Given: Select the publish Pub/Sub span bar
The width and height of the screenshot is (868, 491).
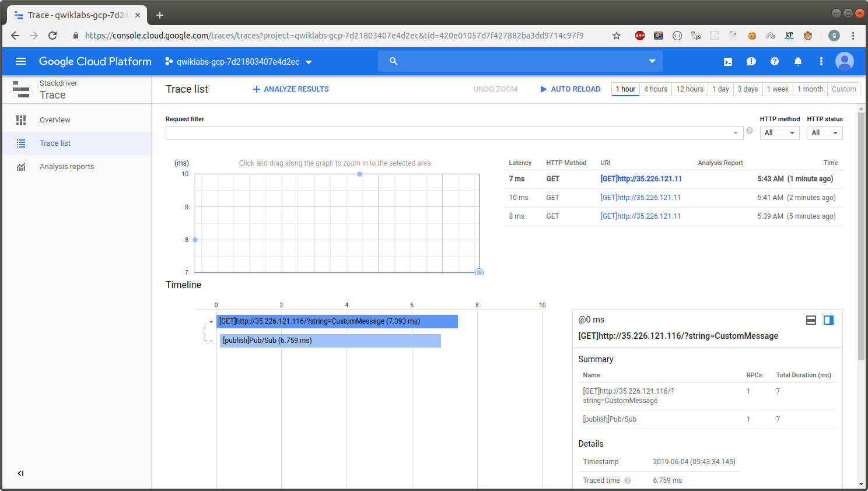Looking at the screenshot, I should point(330,341).
